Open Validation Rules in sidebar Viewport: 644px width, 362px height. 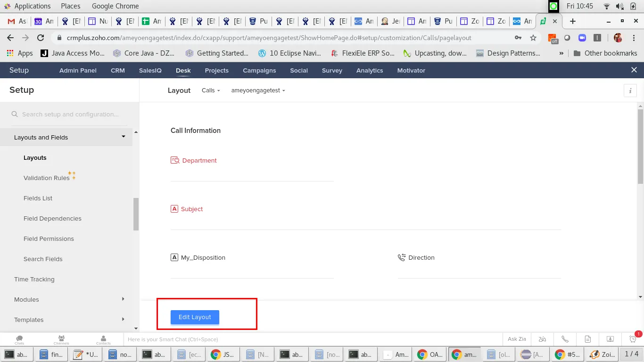[x=47, y=178]
